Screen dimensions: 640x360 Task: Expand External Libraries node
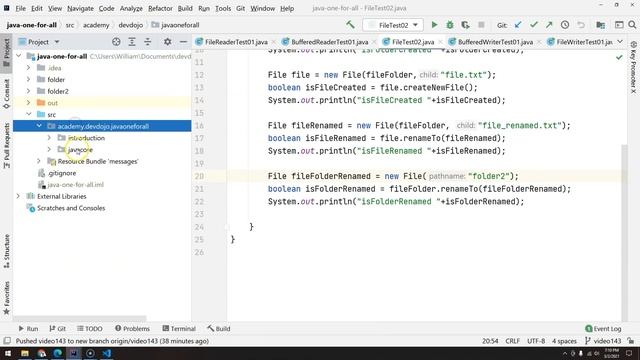18,196
